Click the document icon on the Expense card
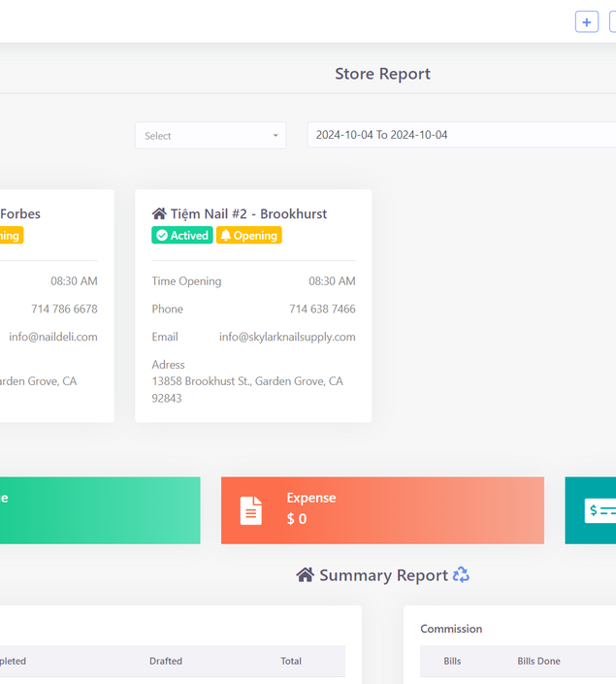 click(x=251, y=510)
